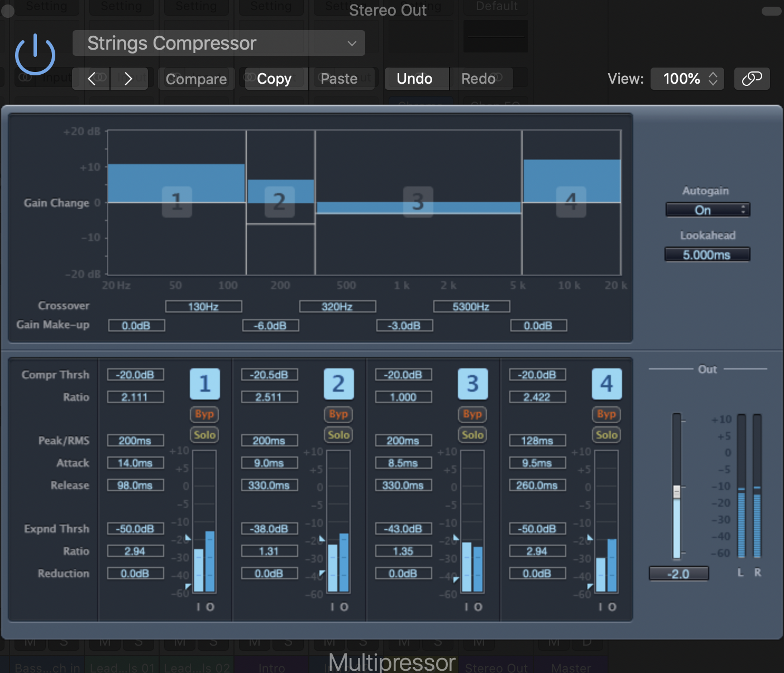This screenshot has width=784, height=673.
Task: Click band 4 ratio 2.422 field
Action: tap(538, 397)
